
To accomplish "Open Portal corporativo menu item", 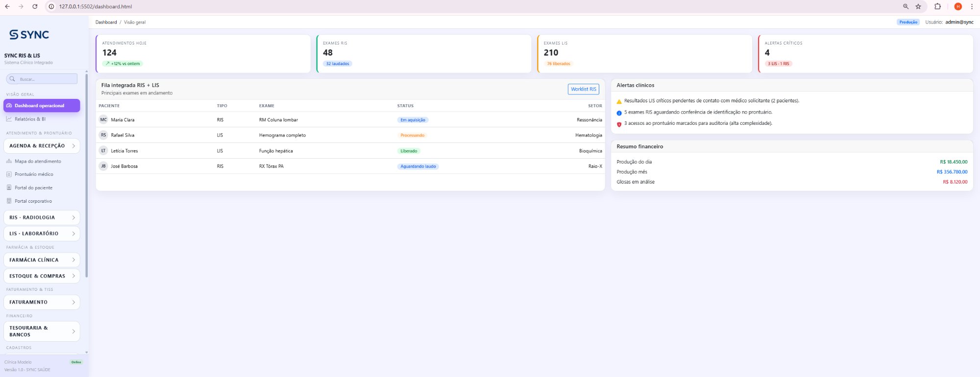I will coord(42,201).
